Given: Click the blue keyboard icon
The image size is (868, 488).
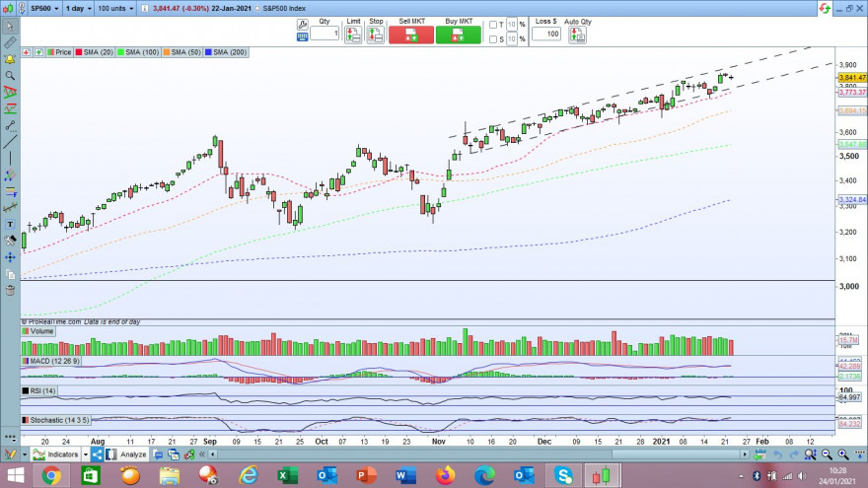Looking at the screenshot, I should 302,37.
